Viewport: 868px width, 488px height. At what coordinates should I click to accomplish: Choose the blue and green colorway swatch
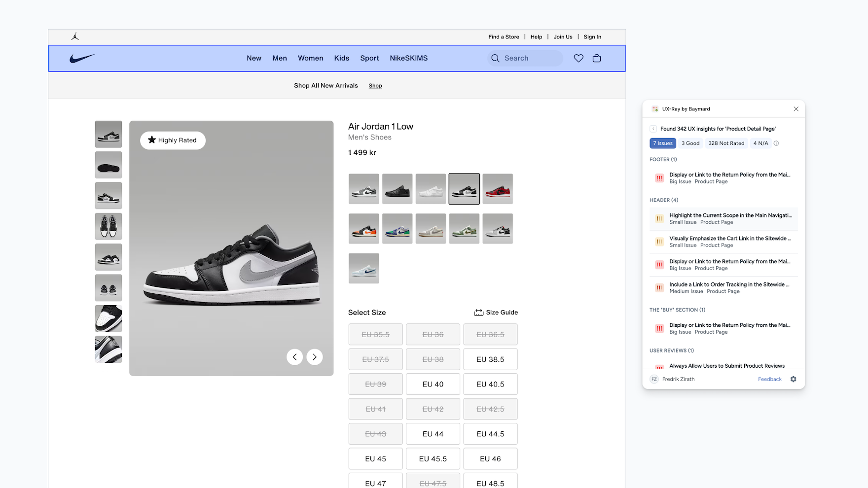(398, 229)
